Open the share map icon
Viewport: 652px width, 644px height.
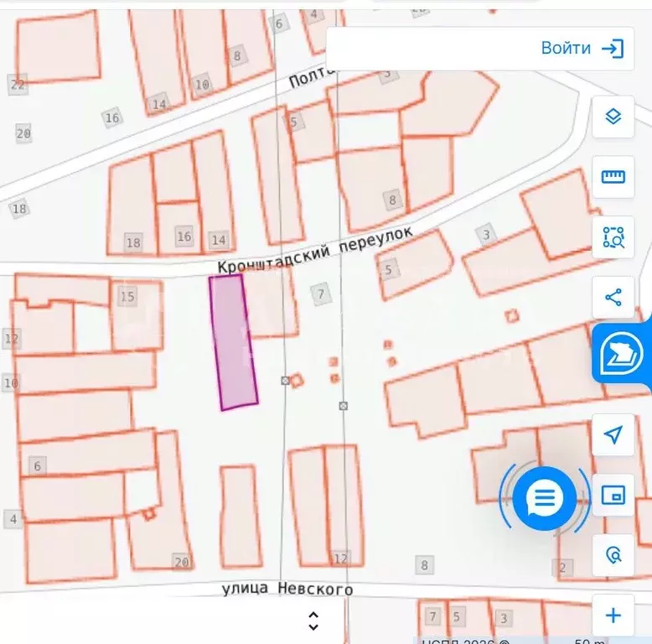(613, 298)
